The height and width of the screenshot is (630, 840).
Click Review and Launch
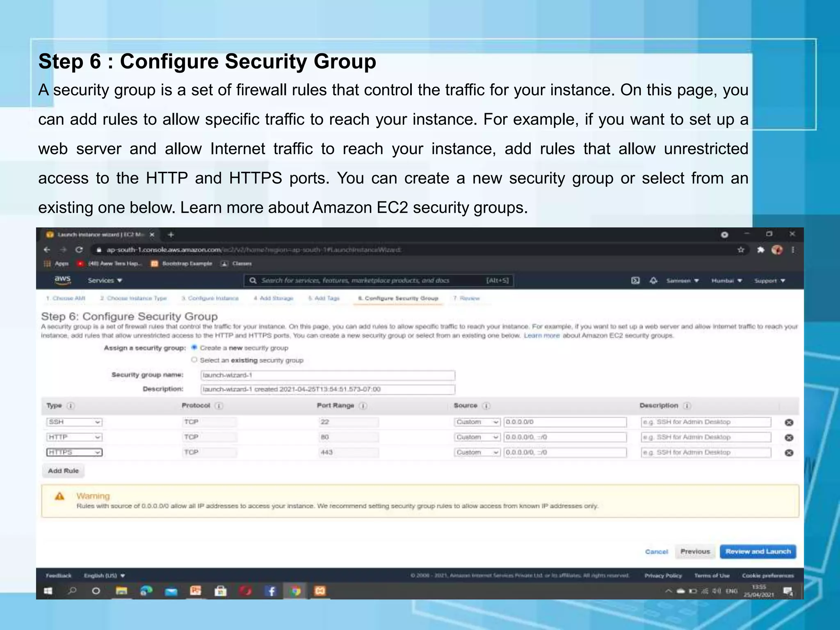[x=758, y=552]
